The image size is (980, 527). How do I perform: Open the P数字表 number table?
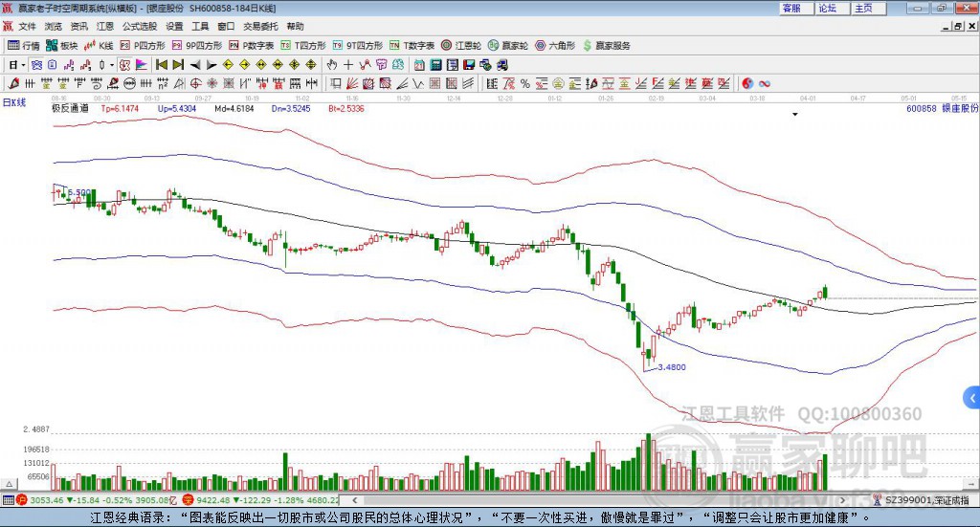point(252,46)
